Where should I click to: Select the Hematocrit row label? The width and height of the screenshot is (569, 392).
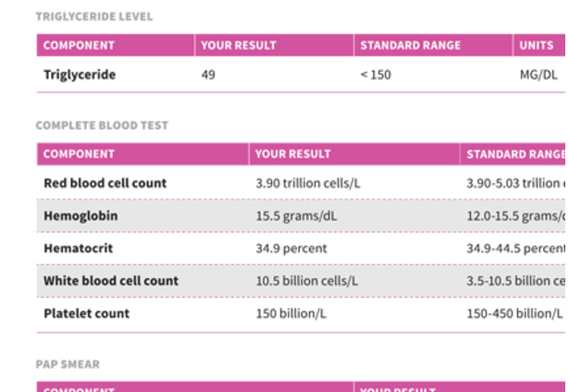click(79, 249)
